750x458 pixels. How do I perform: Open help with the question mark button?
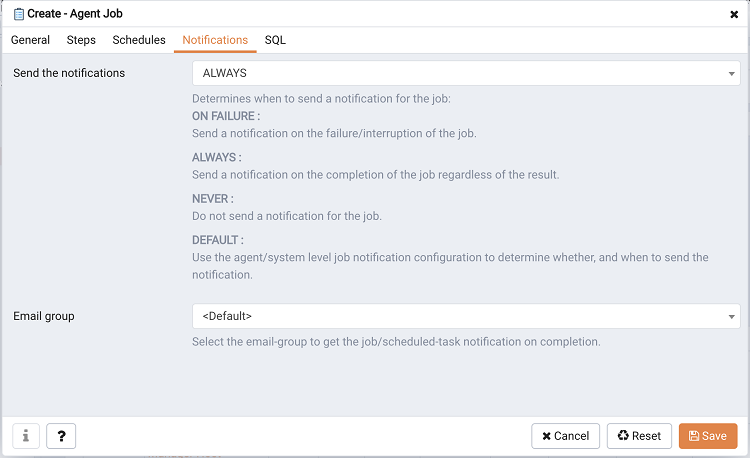pyautogui.click(x=61, y=436)
